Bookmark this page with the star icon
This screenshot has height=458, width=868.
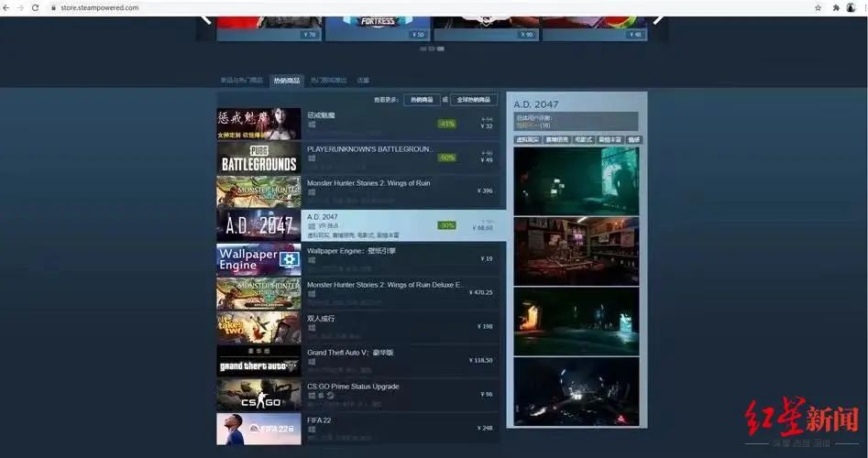818,7
